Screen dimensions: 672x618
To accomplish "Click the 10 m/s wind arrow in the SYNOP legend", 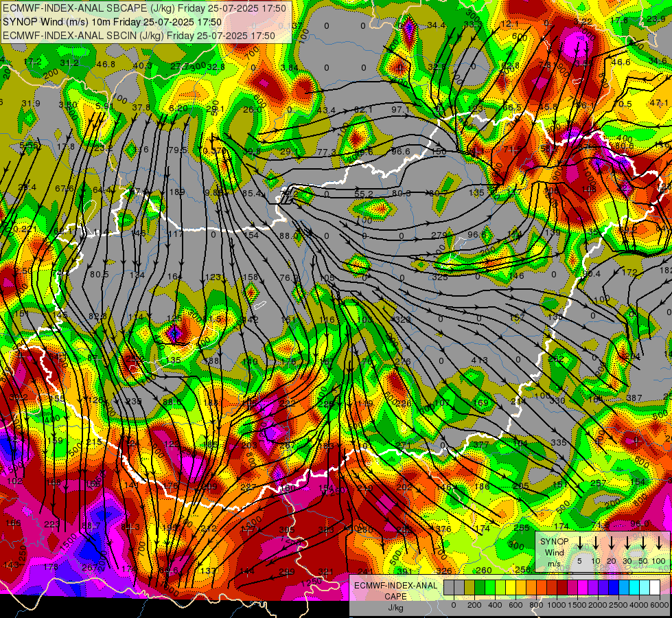I will 596,543.
